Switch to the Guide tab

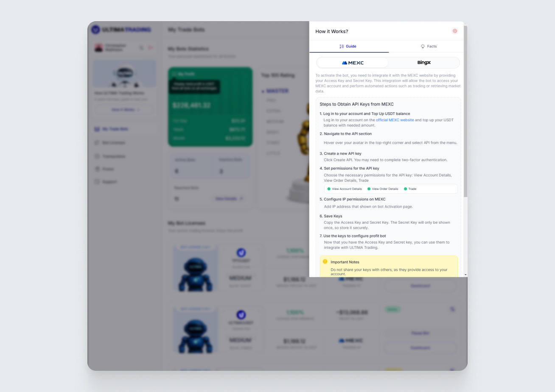click(x=349, y=46)
